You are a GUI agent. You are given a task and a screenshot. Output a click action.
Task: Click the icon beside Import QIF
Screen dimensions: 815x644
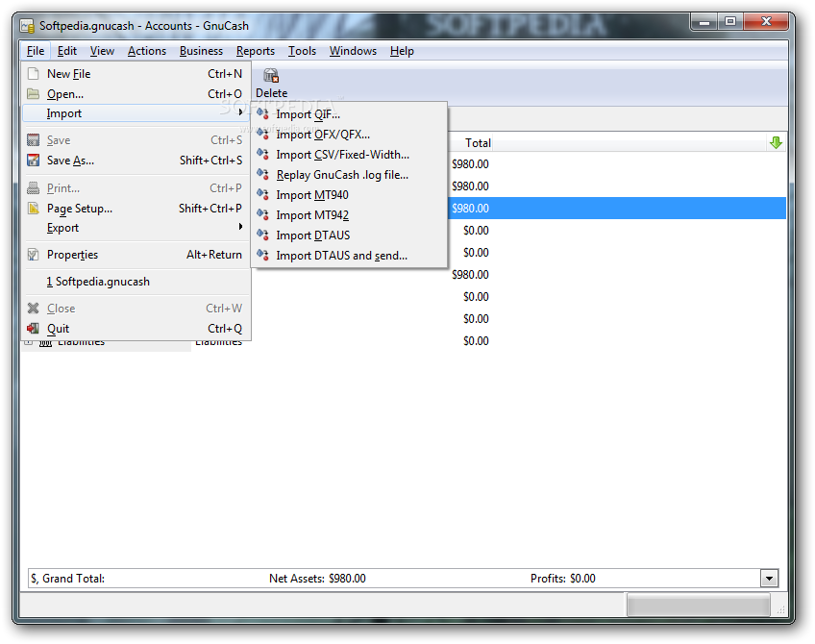(x=263, y=113)
